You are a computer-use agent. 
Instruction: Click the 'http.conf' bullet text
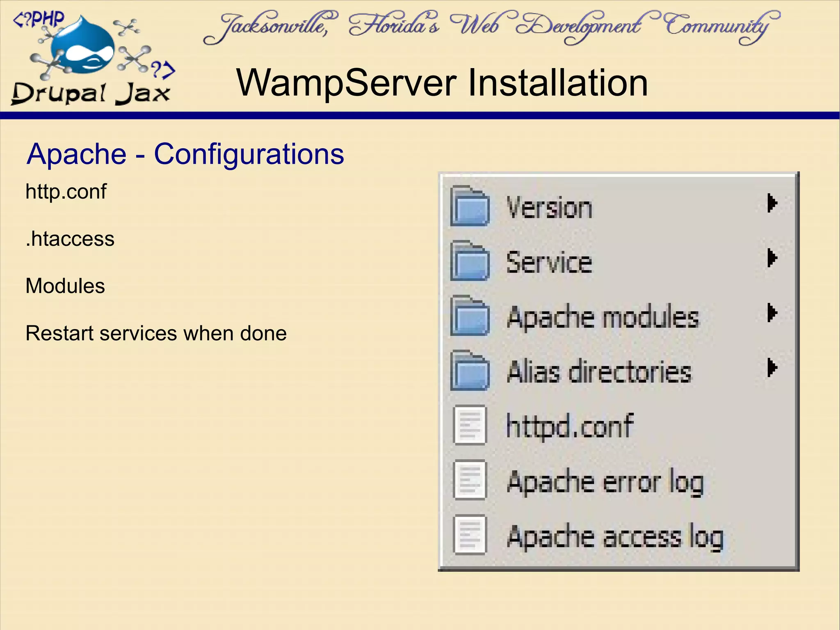coord(66,192)
